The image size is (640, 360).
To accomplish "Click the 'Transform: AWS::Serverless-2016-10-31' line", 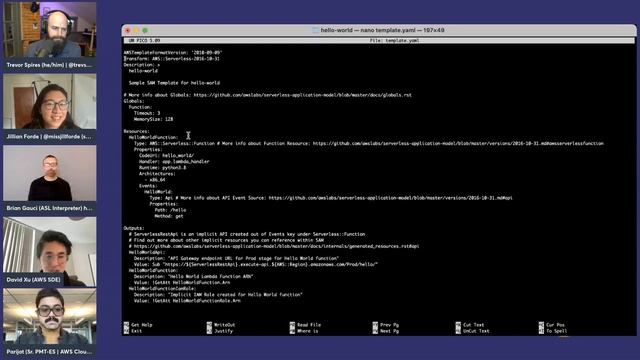I will tap(171, 59).
